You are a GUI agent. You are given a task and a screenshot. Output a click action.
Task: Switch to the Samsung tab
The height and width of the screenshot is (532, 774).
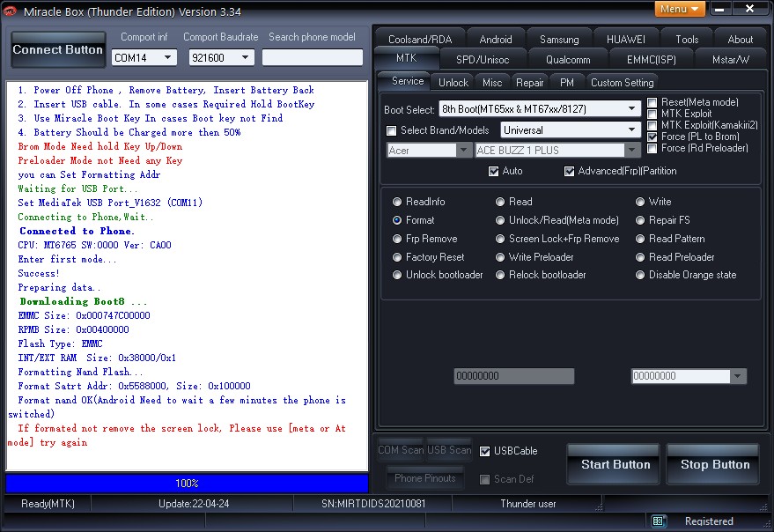pyautogui.click(x=559, y=40)
